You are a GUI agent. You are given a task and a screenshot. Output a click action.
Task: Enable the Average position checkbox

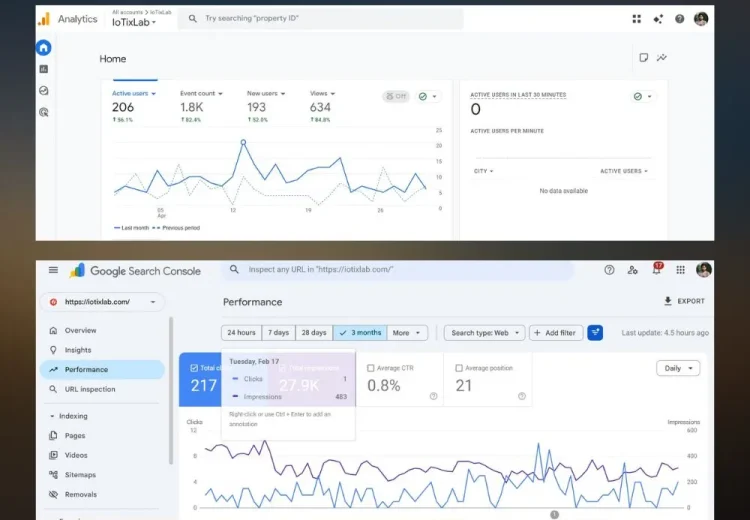click(x=459, y=368)
